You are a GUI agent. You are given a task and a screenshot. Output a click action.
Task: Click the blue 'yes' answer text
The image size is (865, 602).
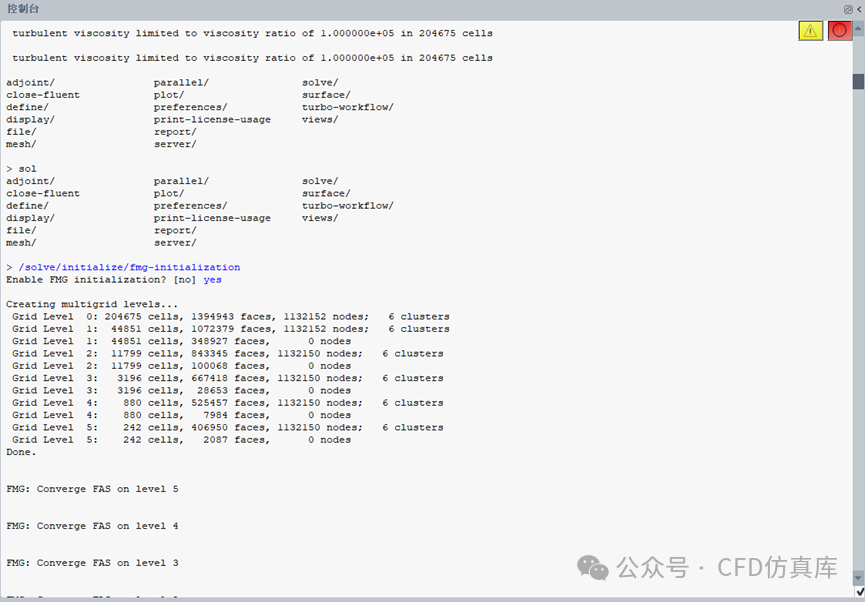click(212, 280)
